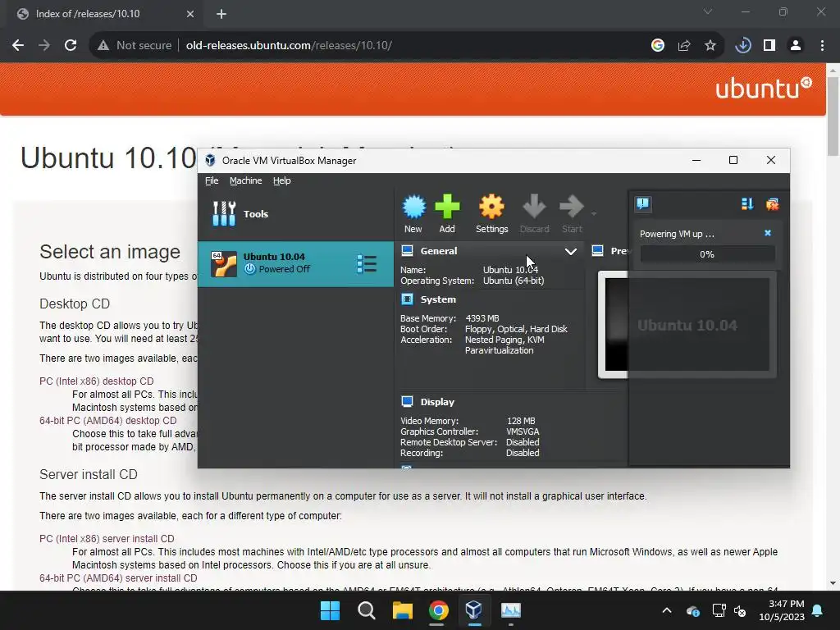Open a new Chrome tab
840x630 pixels.
point(221,14)
